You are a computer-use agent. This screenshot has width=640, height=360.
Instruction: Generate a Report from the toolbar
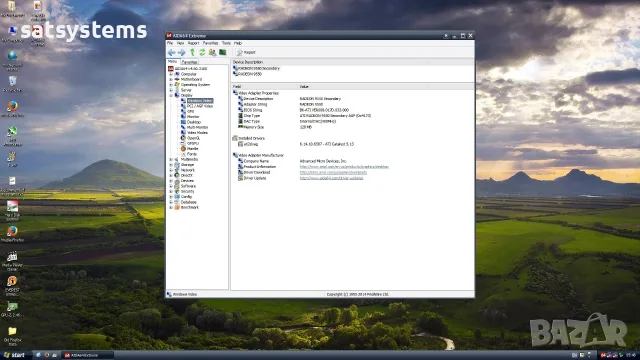coord(246,52)
